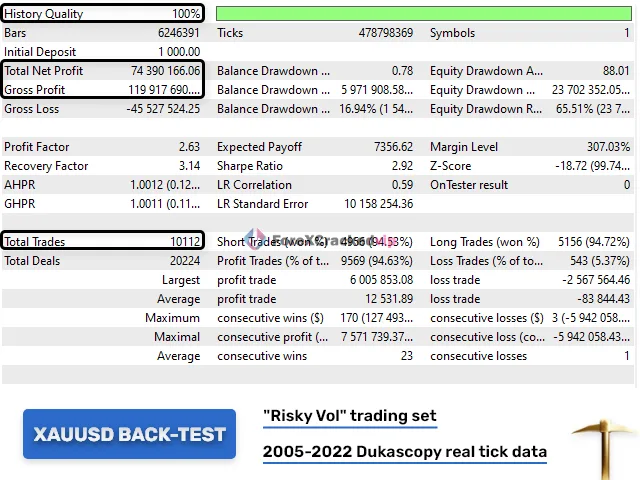
Task: Click the Initial Deposit value 1 000.00
Action: [x=172, y=52]
